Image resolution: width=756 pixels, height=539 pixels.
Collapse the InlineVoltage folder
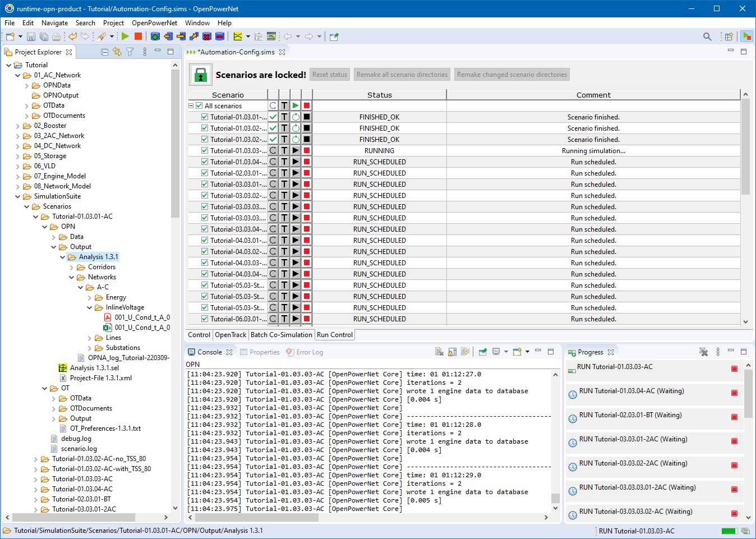pyautogui.click(x=90, y=307)
